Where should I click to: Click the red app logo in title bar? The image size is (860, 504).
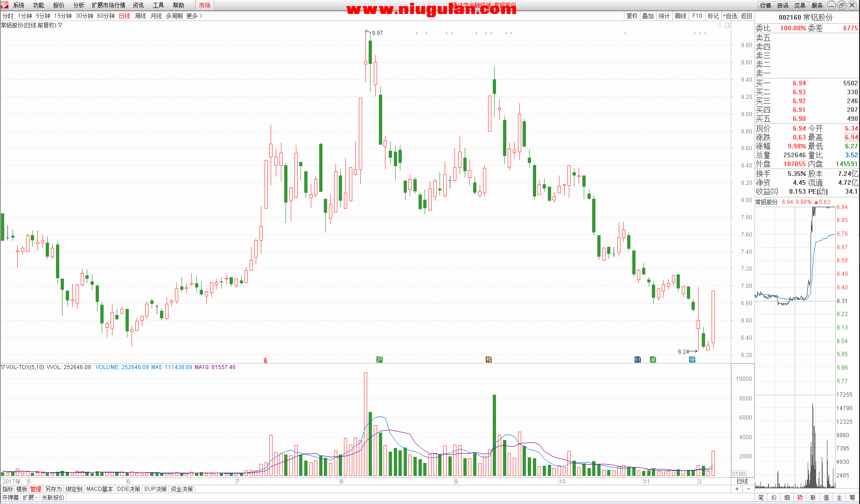[x=5, y=5]
